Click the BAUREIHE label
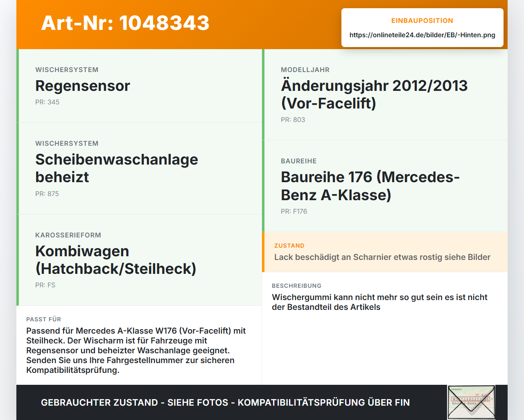The height and width of the screenshot is (420, 524). click(x=299, y=161)
